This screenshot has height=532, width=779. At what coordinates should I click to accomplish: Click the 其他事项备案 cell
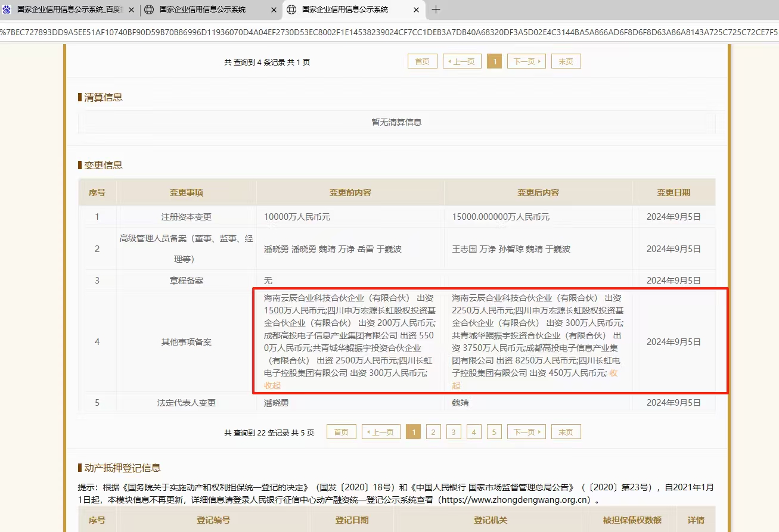[187, 342]
